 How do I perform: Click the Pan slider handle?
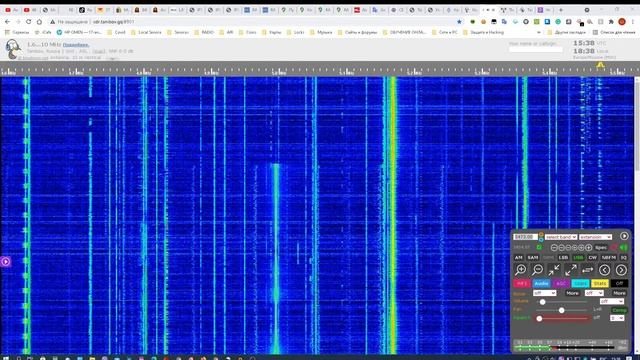(x=562, y=310)
